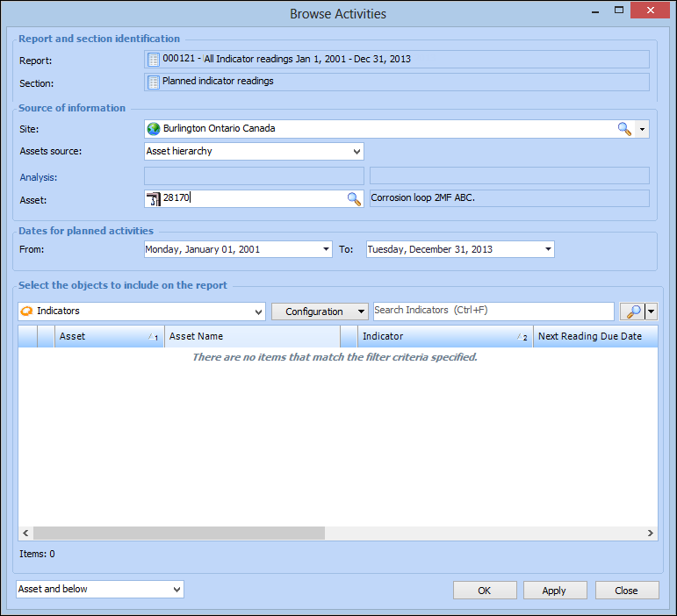Expand the Asset and below dropdown
Image resolution: width=677 pixels, height=616 pixels.
pos(176,590)
